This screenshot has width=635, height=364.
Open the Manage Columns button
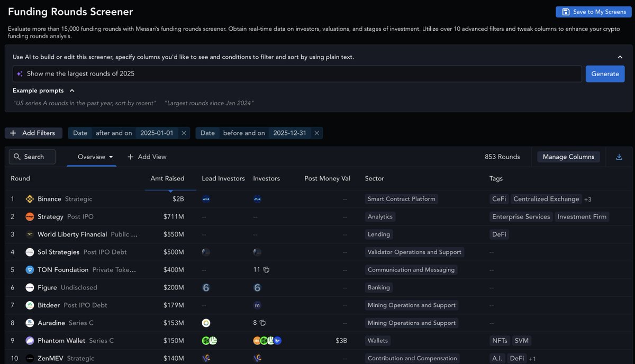569,157
